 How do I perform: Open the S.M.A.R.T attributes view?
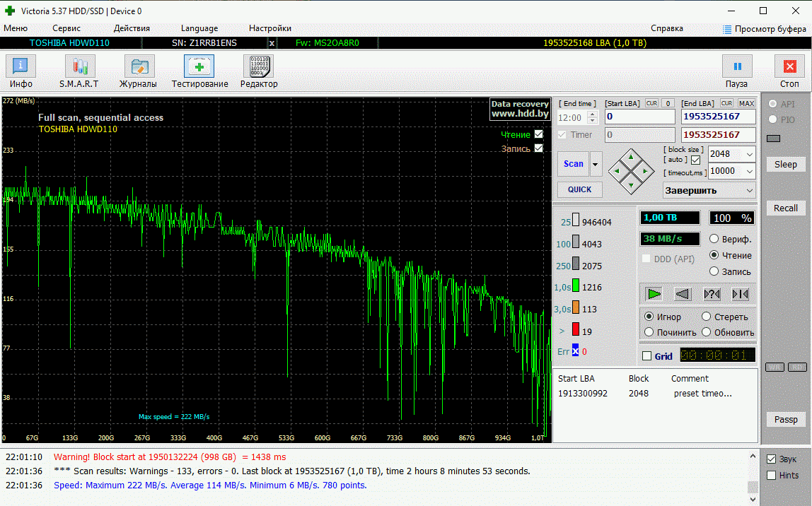pos(79,71)
